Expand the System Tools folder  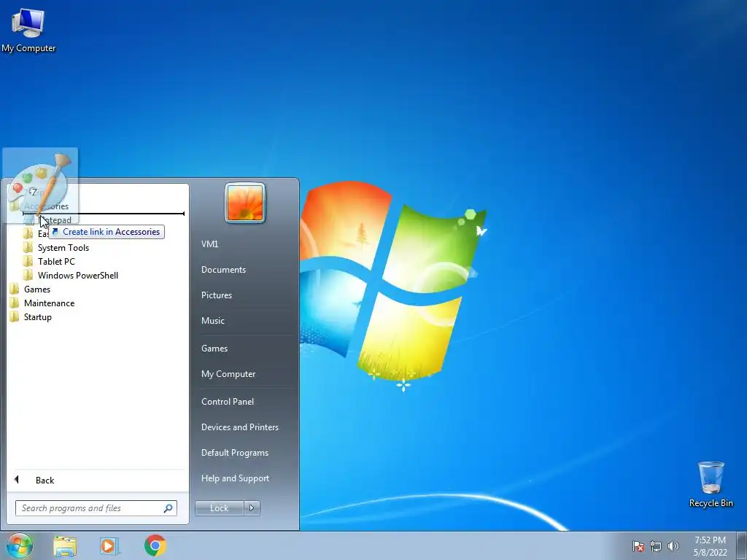[x=63, y=248]
